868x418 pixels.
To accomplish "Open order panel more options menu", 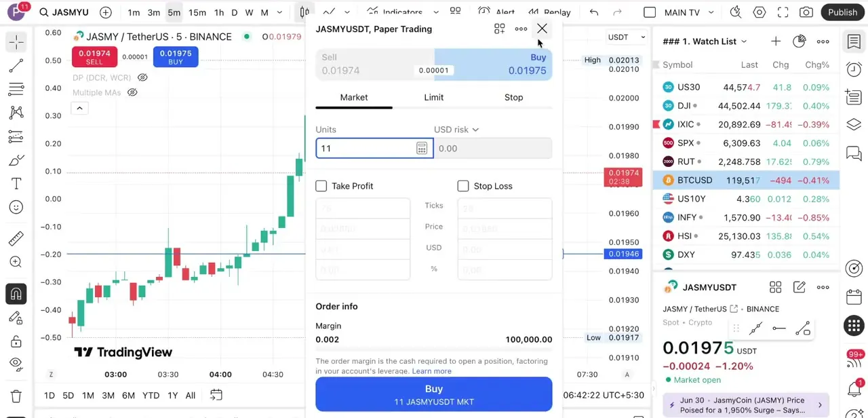I will pyautogui.click(x=521, y=28).
